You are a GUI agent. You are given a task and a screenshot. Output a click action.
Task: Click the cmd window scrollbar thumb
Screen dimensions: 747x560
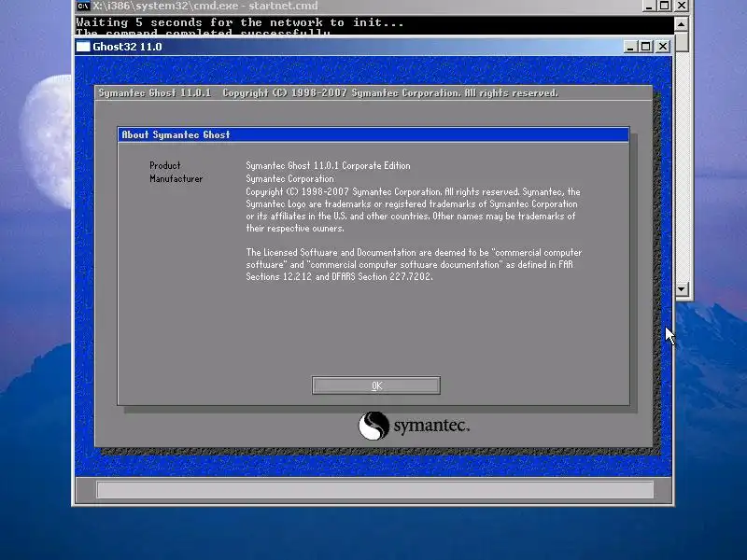pyautogui.click(x=682, y=42)
